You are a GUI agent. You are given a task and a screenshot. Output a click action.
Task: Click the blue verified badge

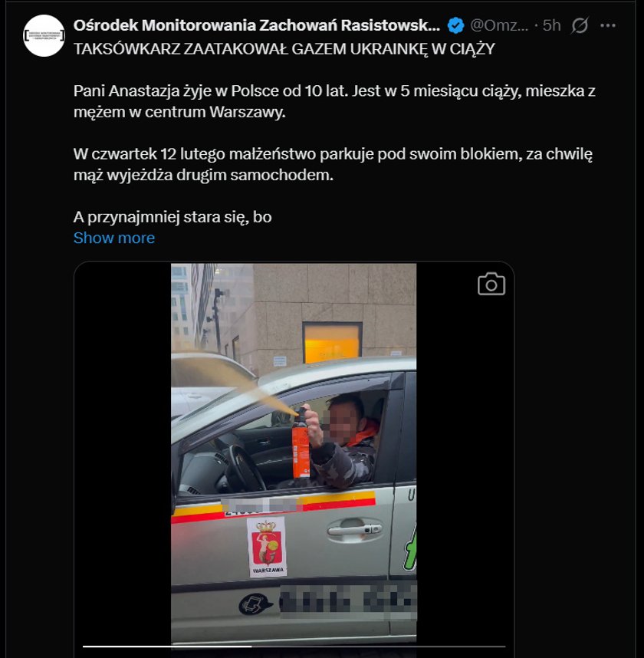point(455,25)
